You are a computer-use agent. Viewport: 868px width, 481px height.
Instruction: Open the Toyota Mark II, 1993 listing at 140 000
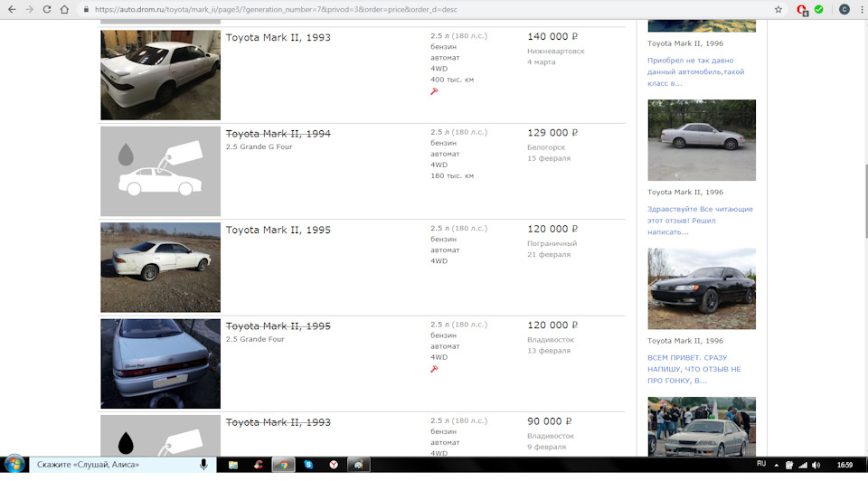click(x=278, y=37)
